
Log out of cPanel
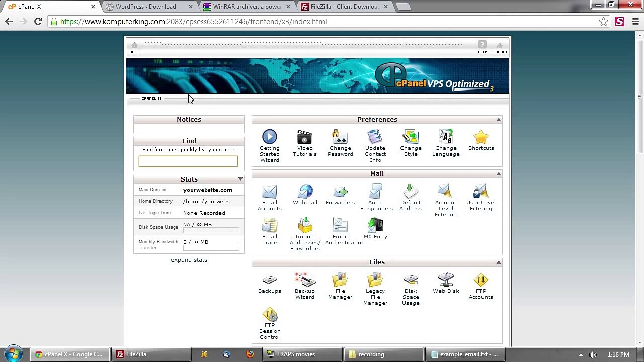[x=500, y=48]
